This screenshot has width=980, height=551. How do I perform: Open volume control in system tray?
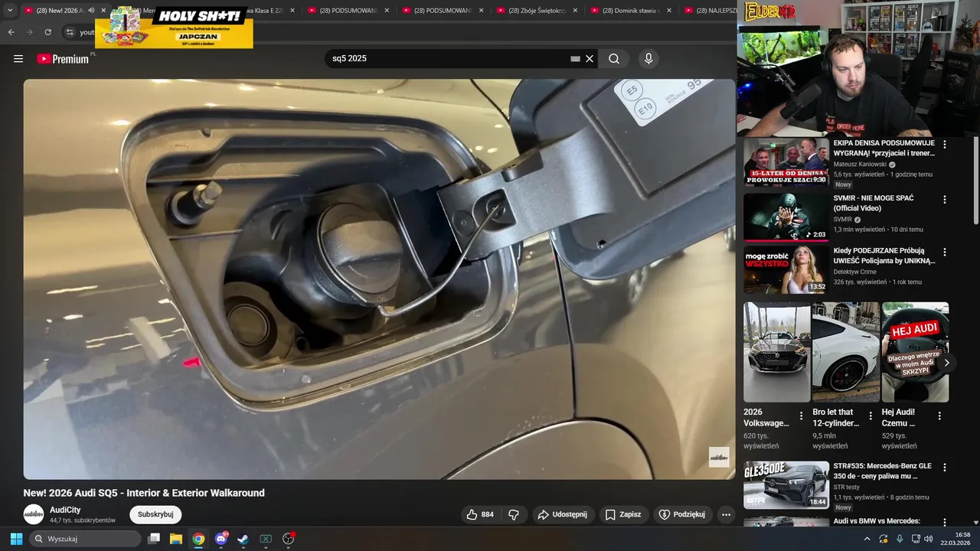[929, 539]
